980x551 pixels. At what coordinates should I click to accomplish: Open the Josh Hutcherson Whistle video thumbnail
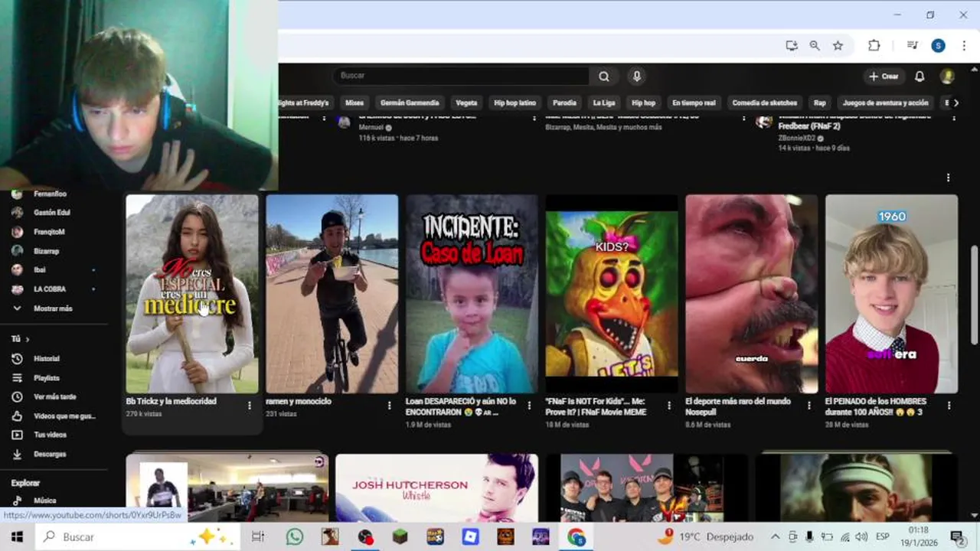tap(436, 487)
